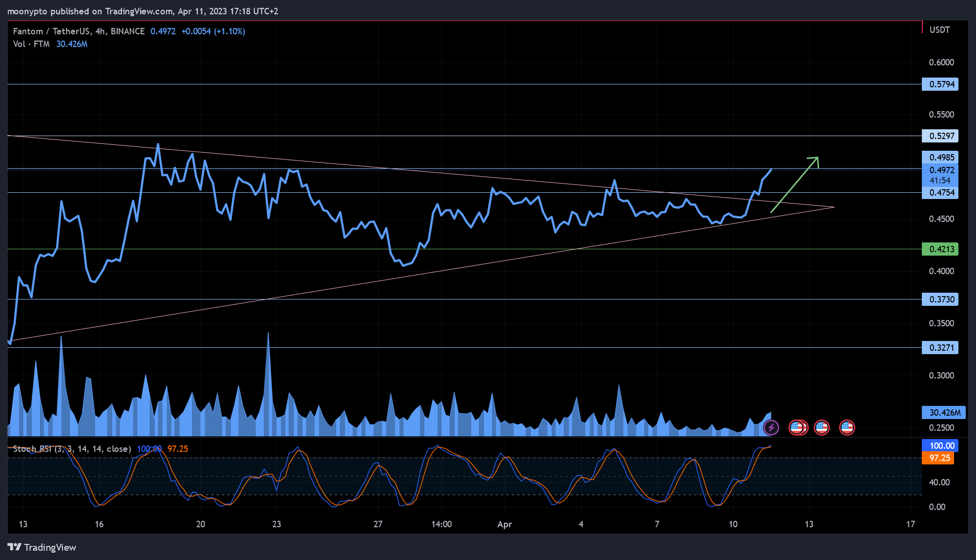The width and height of the screenshot is (976, 560).
Task: Click the 0.3000 price axis tick
Action: [941, 376]
